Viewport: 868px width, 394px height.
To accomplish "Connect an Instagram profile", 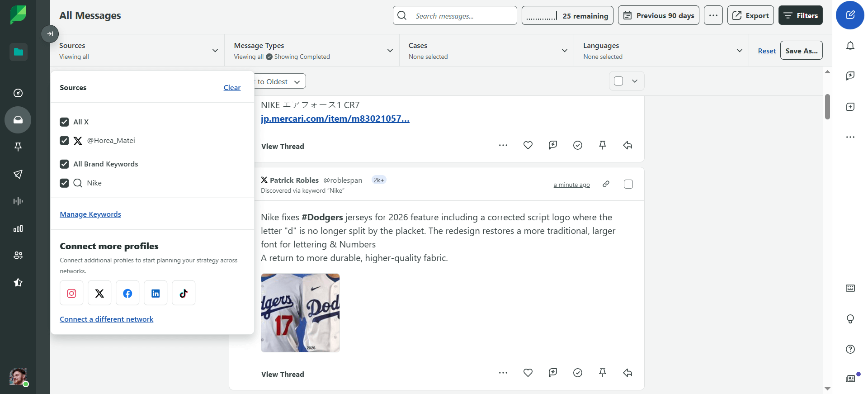I will click(71, 293).
